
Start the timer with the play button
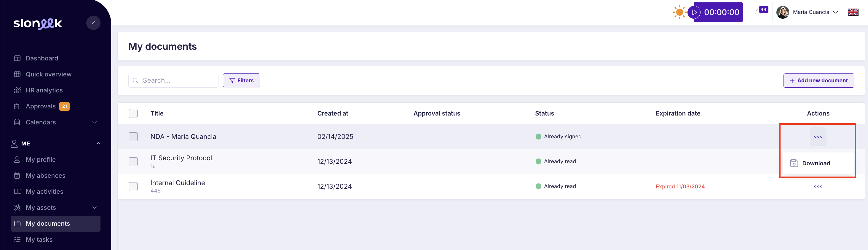[x=694, y=12]
